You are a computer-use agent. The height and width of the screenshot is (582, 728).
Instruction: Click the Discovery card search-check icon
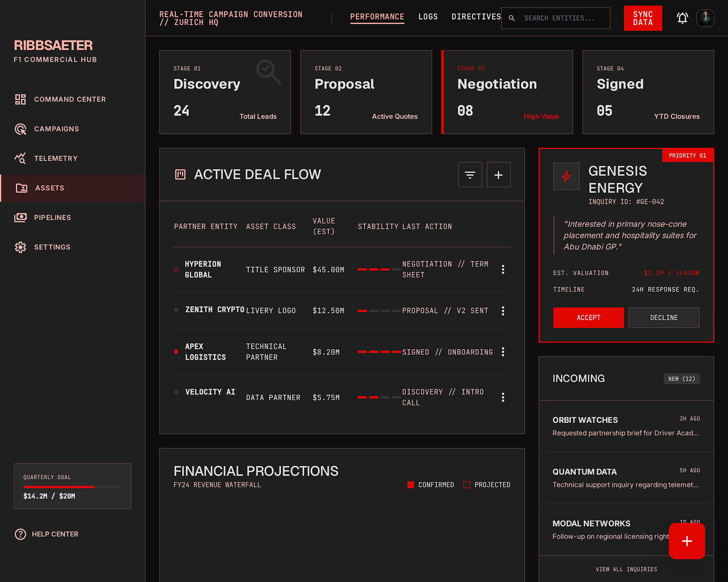268,72
